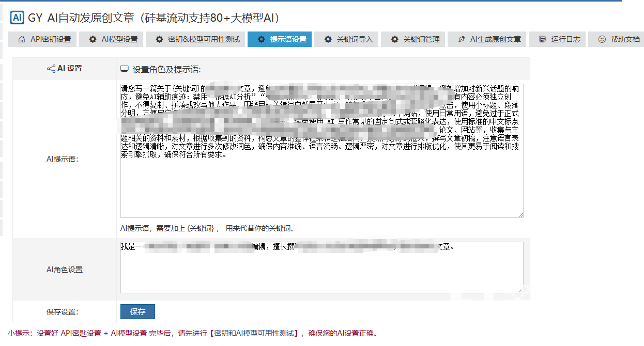
Task: Click the red 小提示 notice text
Action: (192, 333)
